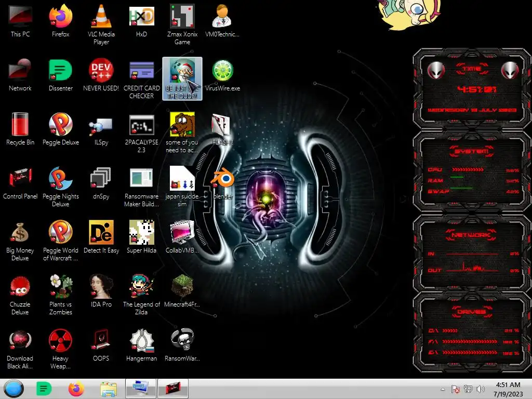Viewport: 532px width, 399px height.
Task: Click the Peggle World of Warcraft icon
Action: point(60,241)
